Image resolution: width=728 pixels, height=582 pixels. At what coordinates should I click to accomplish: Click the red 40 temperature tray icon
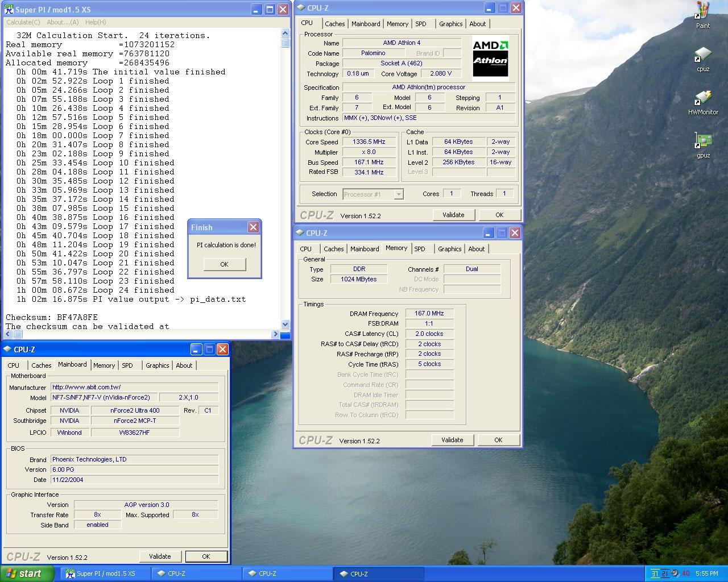[x=685, y=573]
